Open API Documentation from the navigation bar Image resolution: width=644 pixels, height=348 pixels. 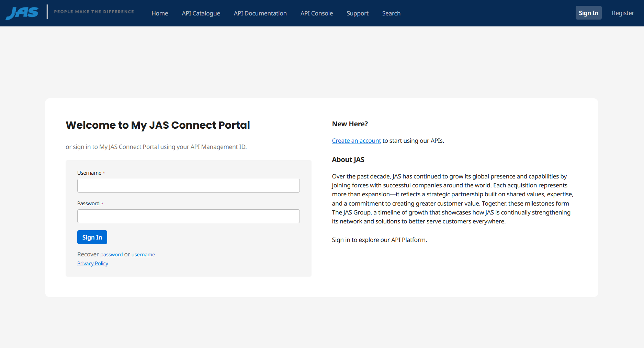coord(260,13)
